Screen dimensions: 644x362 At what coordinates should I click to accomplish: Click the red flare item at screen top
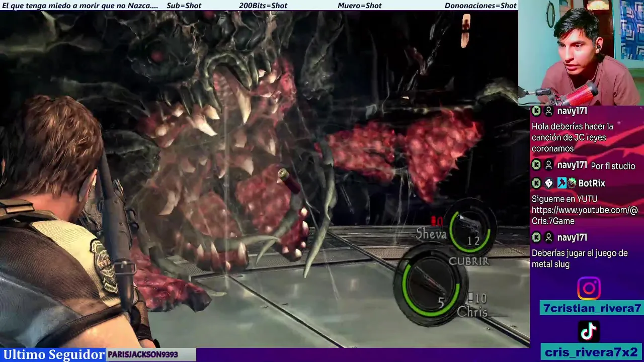click(x=466, y=30)
